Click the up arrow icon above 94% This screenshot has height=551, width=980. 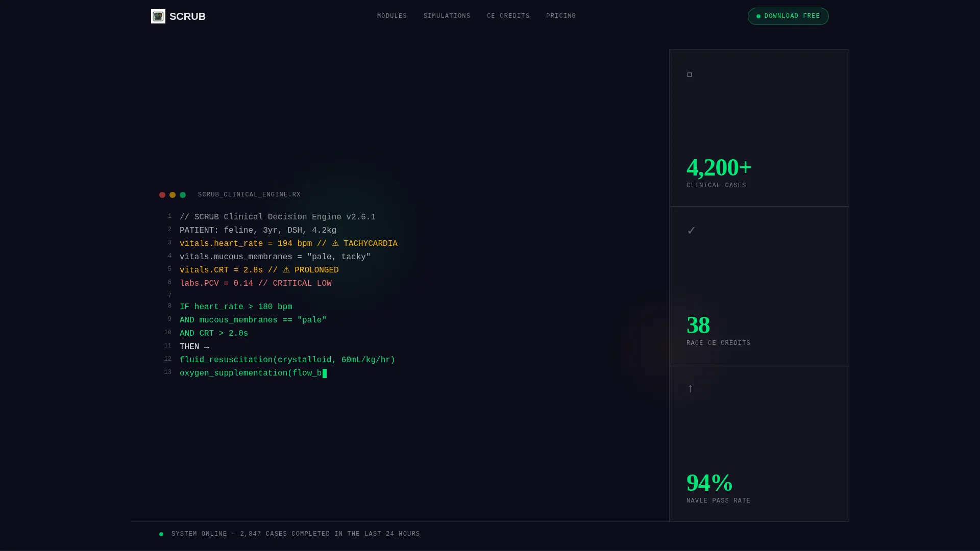pyautogui.click(x=690, y=388)
